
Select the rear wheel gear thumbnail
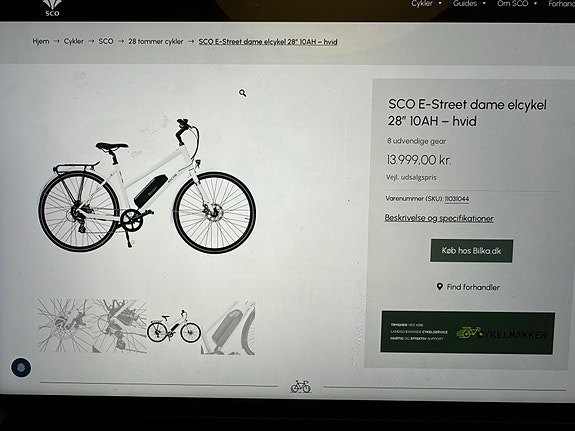tap(65, 326)
